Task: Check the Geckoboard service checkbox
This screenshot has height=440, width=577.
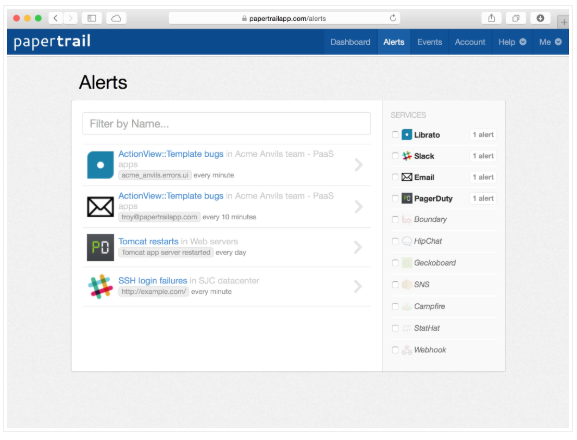Action: coord(395,263)
